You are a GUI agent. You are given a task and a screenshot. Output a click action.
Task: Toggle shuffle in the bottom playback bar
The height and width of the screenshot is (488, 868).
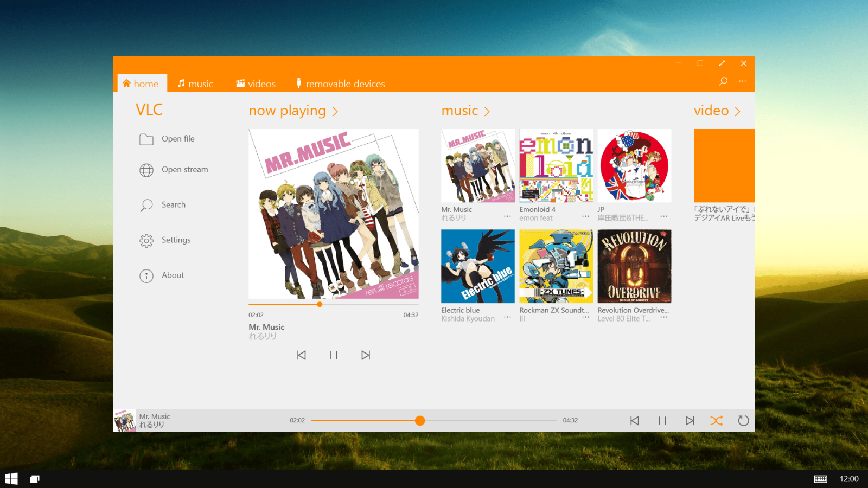(x=716, y=421)
